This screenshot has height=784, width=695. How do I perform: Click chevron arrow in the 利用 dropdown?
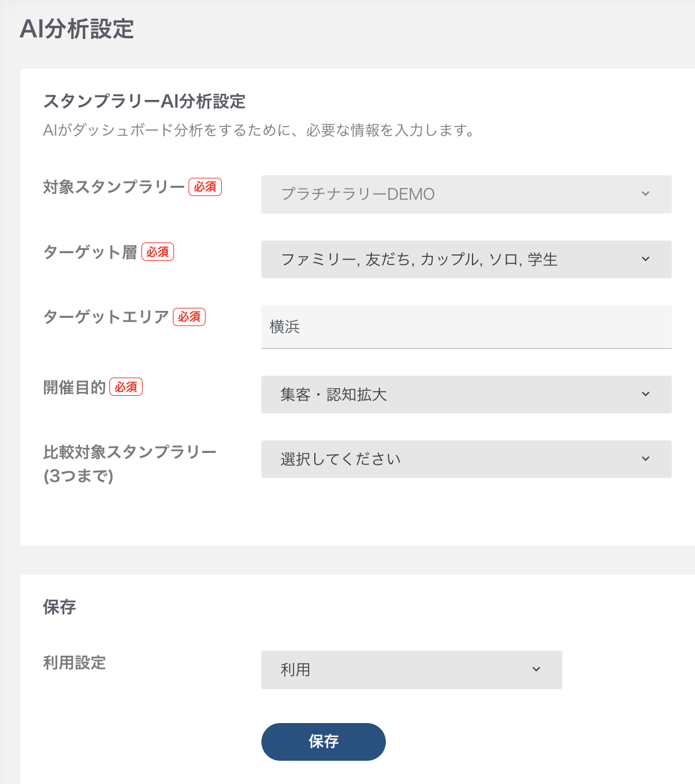click(536, 670)
